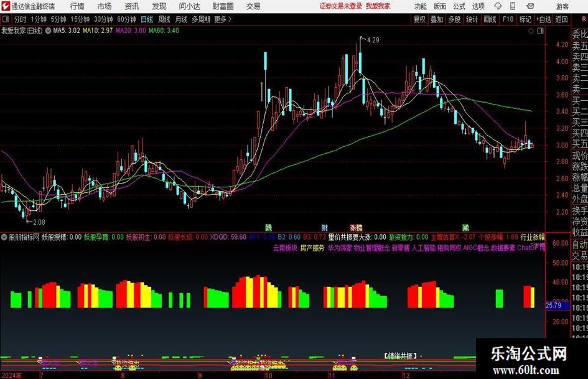Select the 日线 period tab
The width and height of the screenshot is (588, 379).
click(147, 19)
